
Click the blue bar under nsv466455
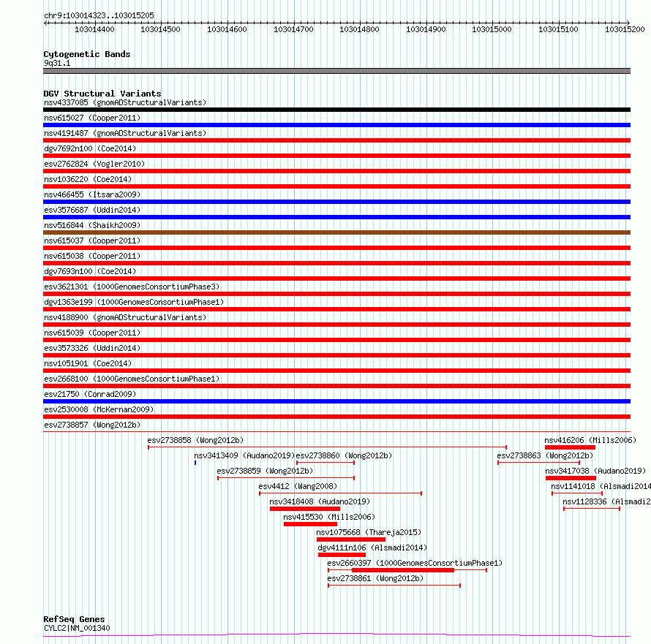pyautogui.click(x=336, y=202)
